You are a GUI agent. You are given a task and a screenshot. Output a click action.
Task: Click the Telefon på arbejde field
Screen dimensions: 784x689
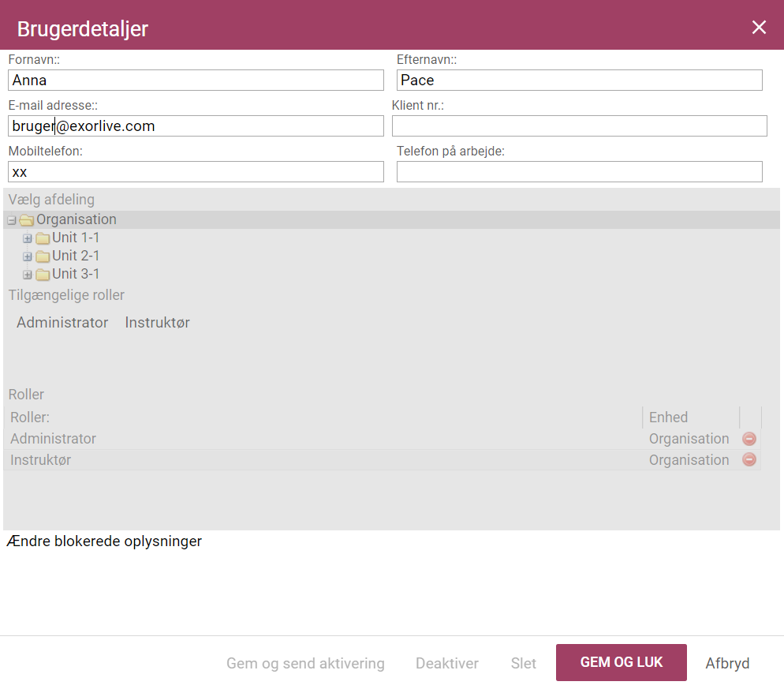[580, 171]
